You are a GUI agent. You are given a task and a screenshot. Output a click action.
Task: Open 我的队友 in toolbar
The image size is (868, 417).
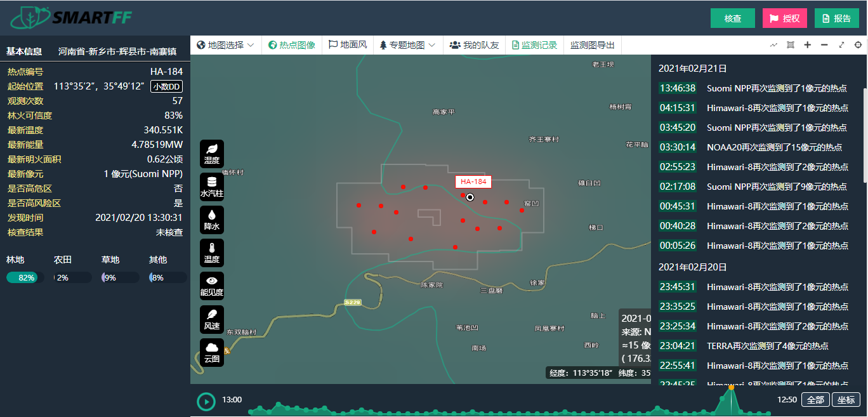click(474, 45)
